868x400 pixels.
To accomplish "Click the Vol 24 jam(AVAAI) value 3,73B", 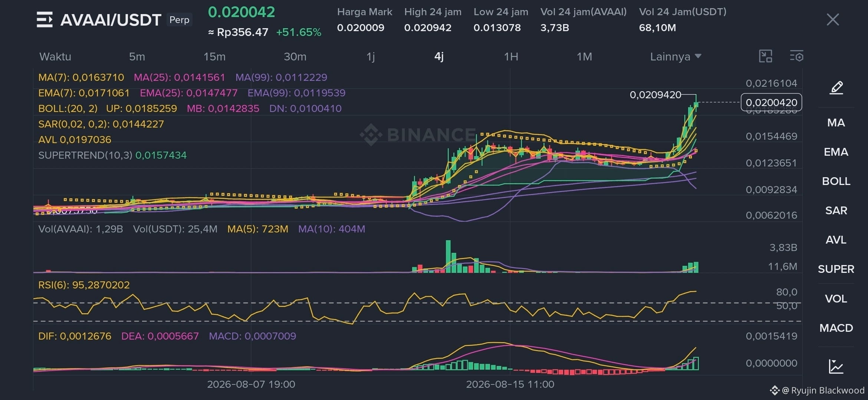I will pos(555,28).
